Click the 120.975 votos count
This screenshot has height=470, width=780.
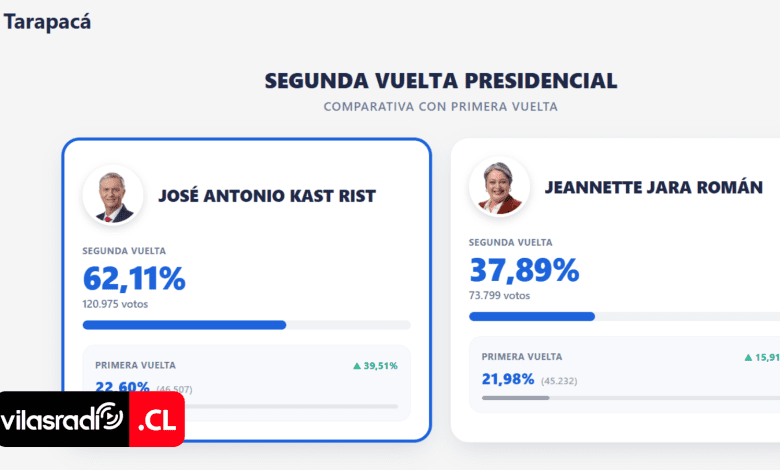[115, 304]
